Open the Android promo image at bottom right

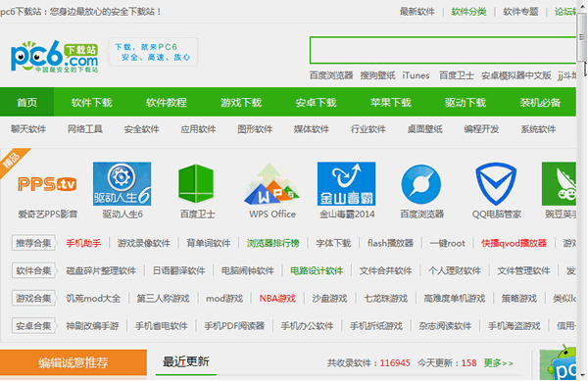[x=558, y=362]
